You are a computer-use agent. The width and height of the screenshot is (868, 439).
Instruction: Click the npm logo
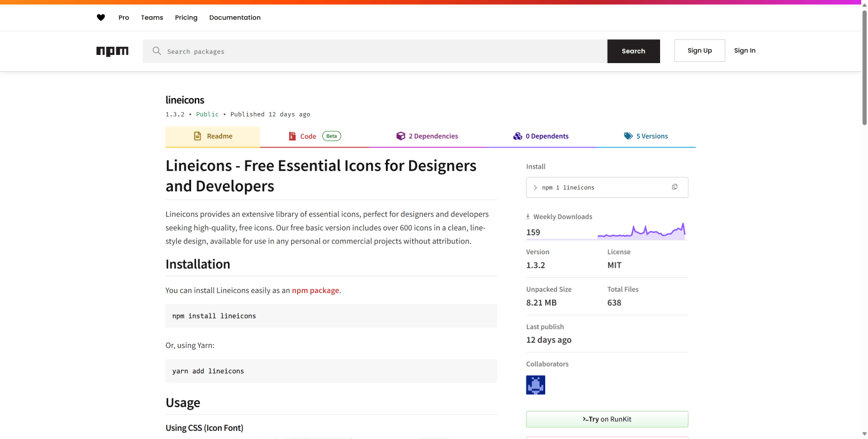point(112,51)
